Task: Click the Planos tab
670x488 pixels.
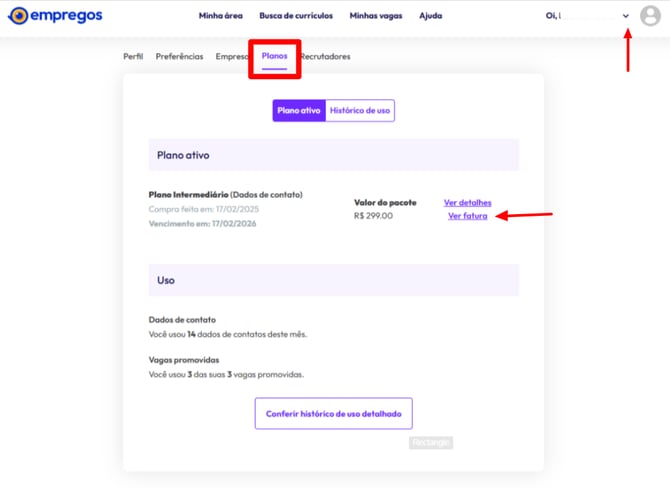Action: [x=275, y=57]
